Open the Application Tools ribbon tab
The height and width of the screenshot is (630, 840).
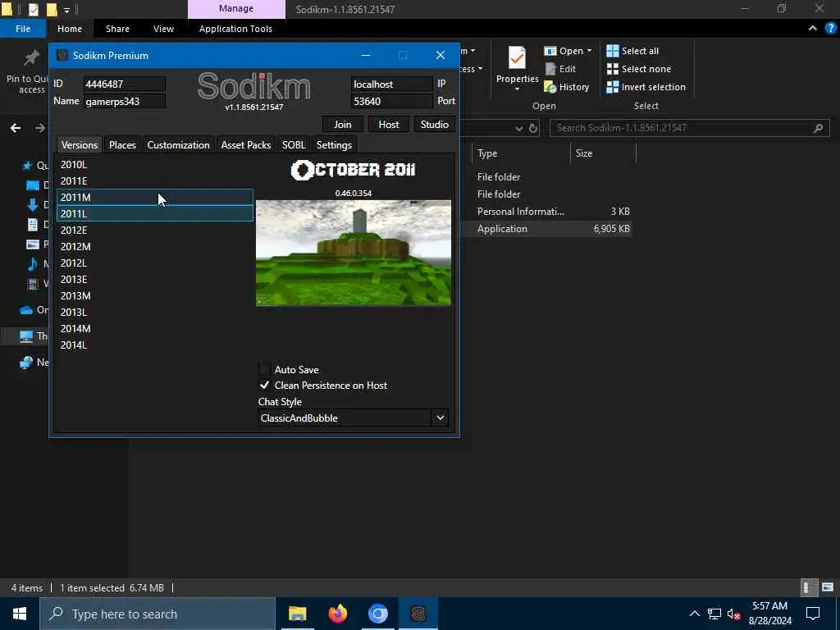coord(235,29)
